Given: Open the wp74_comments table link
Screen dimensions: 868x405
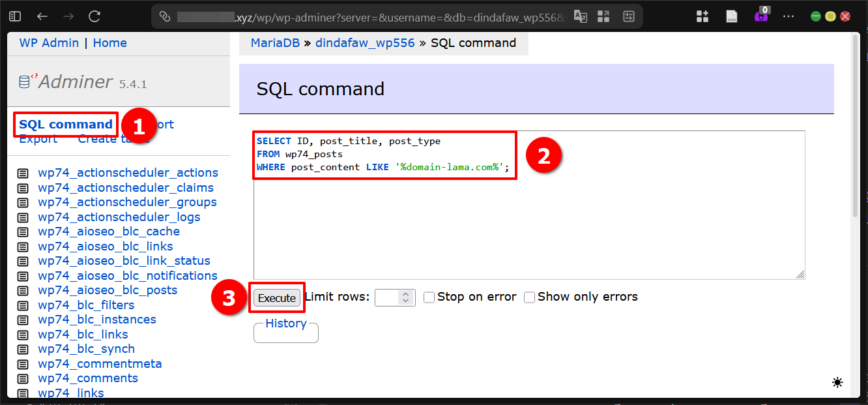Looking at the screenshot, I should pyautogui.click(x=88, y=378).
